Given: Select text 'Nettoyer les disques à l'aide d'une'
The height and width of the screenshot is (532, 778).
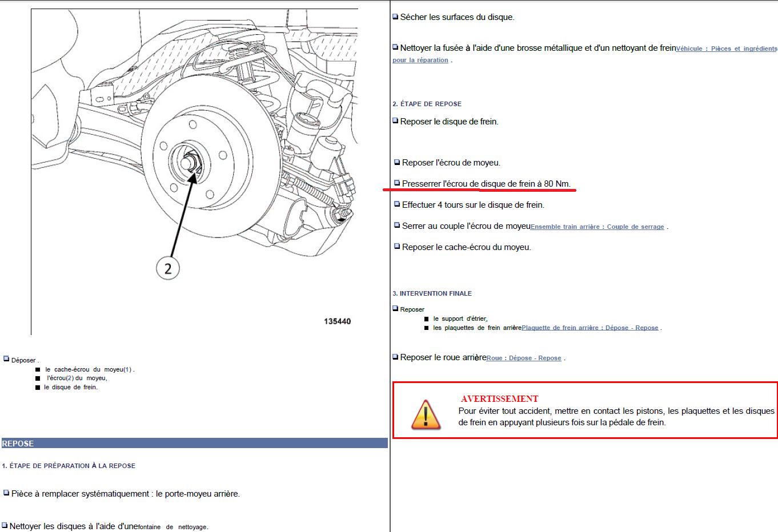Looking at the screenshot, I should coord(74,526).
